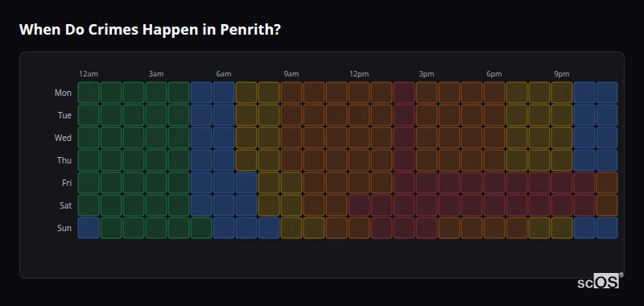The image size is (644, 306).
Task: Click the '12am' column header
Action: pos(89,74)
